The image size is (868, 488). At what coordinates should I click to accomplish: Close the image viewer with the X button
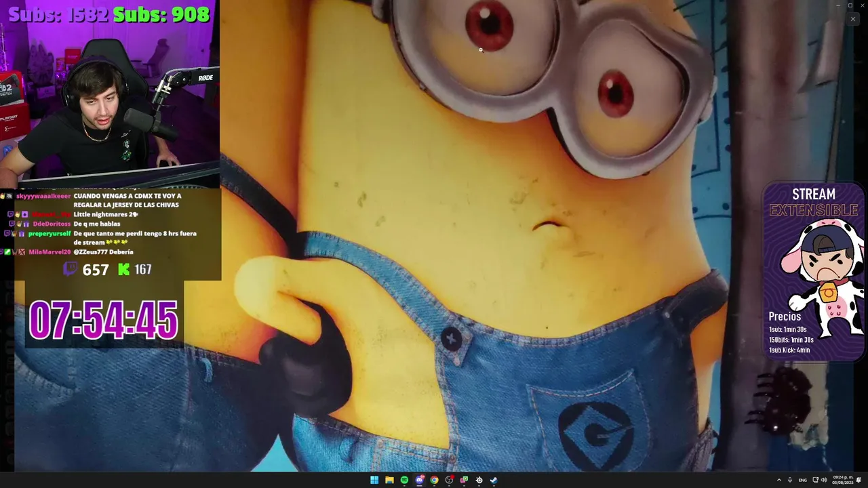tap(852, 19)
